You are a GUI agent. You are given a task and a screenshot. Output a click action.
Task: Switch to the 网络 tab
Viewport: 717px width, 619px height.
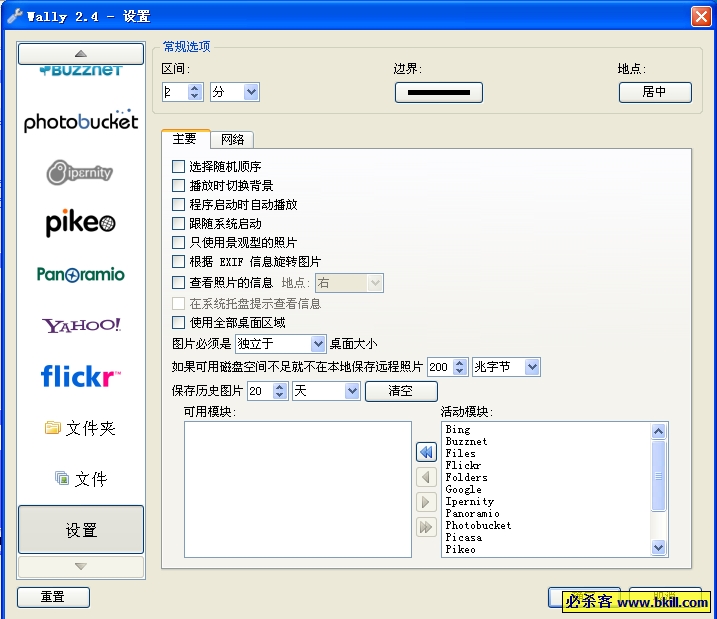click(x=233, y=140)
